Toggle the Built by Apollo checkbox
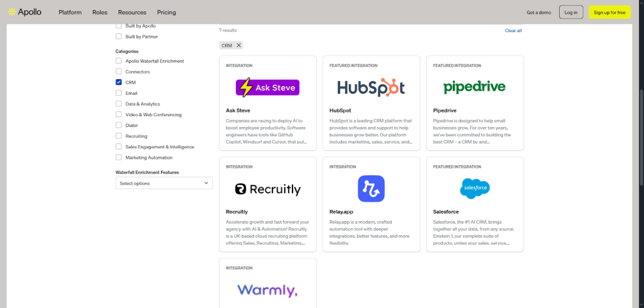644x308 pixels. point(119,26)
